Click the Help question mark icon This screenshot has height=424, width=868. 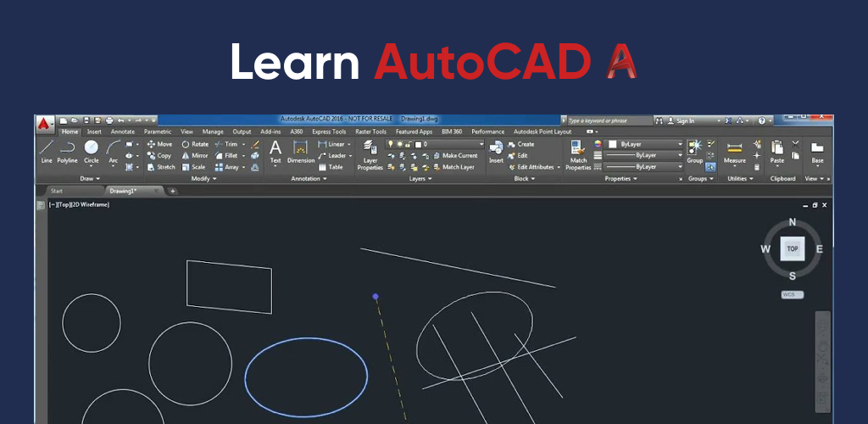click(x=762, y=120)
